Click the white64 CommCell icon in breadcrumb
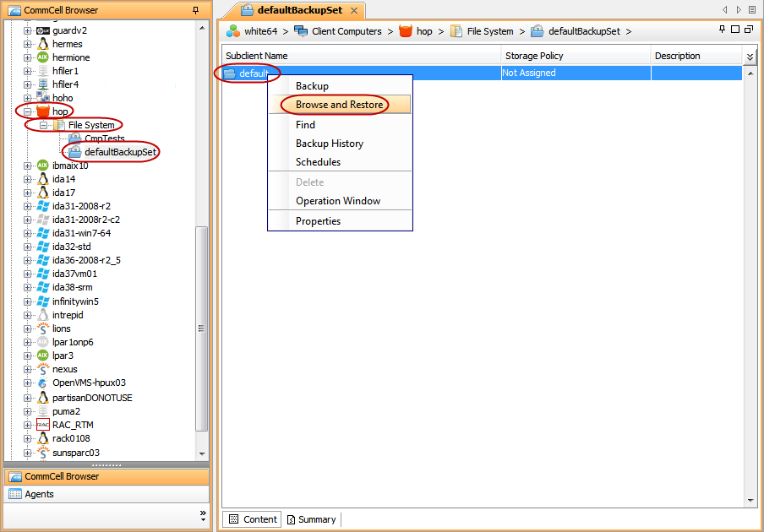The image size is (764, 532). tap(232, 31)
